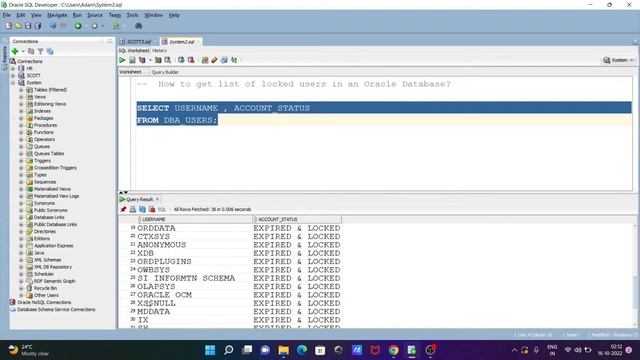Click the SQL Tuning Advisor icon

168,60
